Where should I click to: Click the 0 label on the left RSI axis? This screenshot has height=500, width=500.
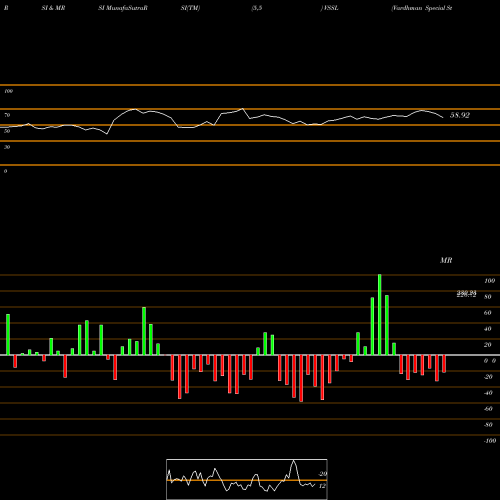5,171
